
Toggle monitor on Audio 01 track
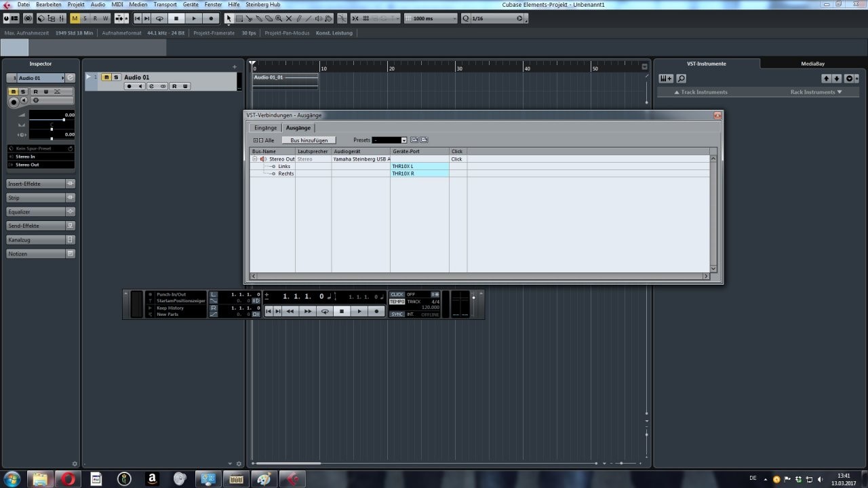pos(140,86)
